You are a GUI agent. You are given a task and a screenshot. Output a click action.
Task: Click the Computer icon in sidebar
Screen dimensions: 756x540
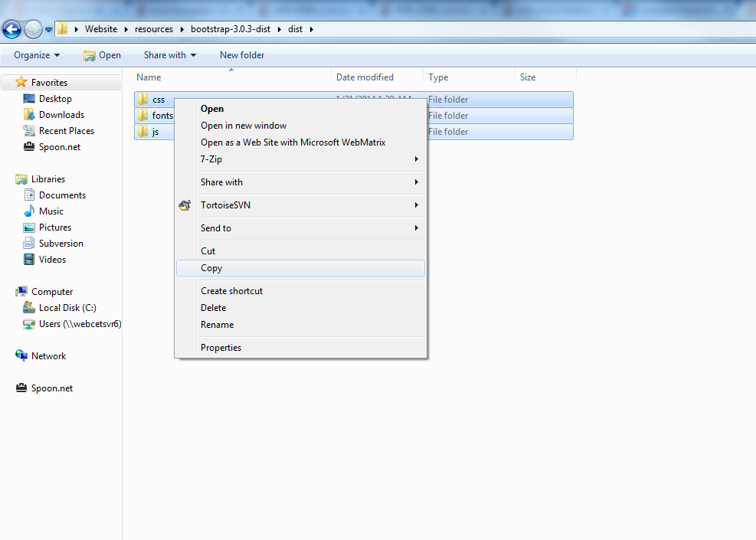(21, 291)
